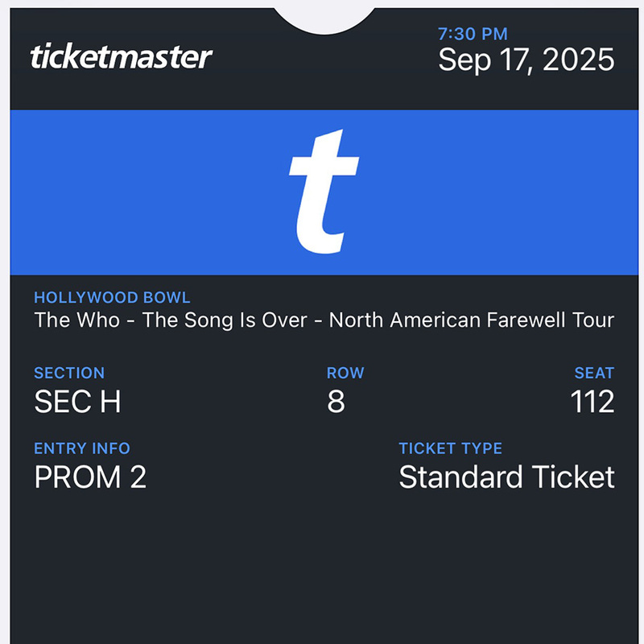Image resolution: width=644 pixels, height=644 pixels.
Task: Click the ROW field label
Action: (x=345, y=373)
